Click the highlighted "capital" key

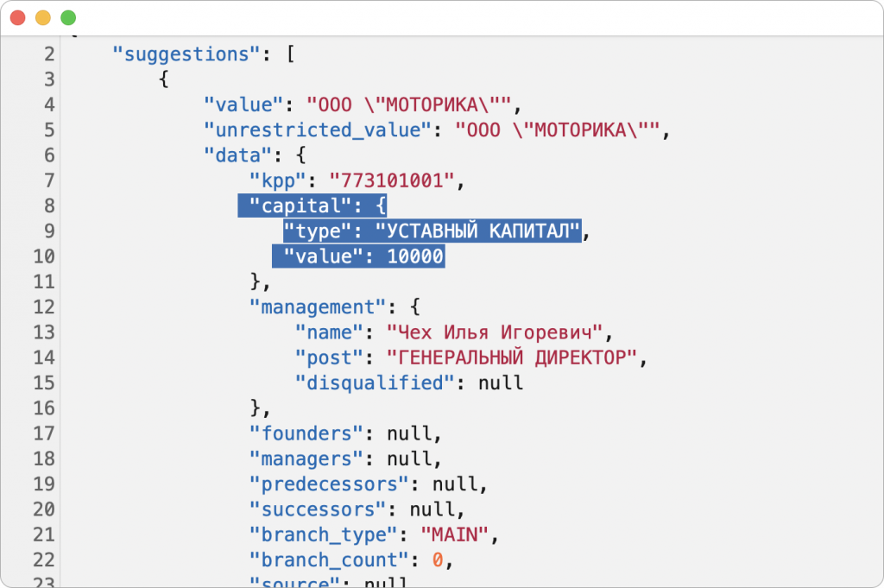click(x=294, y=206)
